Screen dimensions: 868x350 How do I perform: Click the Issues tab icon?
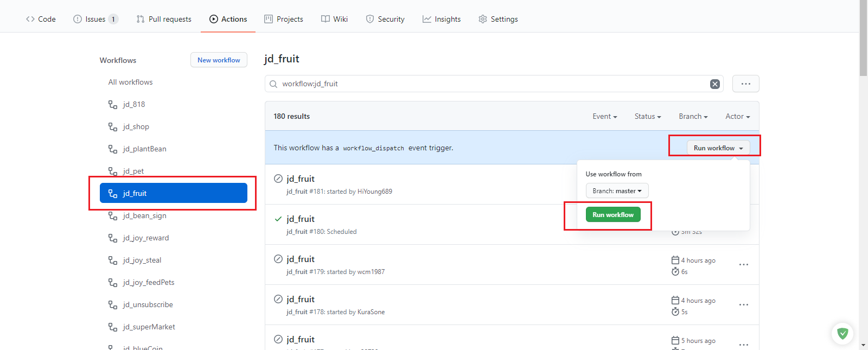pyautogui.click(x=78, y=19)
